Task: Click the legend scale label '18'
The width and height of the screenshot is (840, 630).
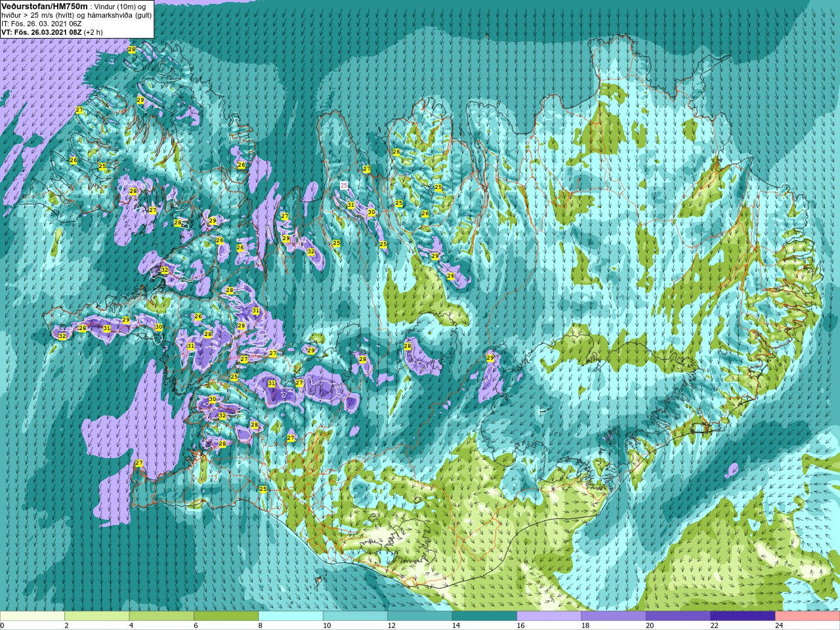Action: (x=585, y=625)
